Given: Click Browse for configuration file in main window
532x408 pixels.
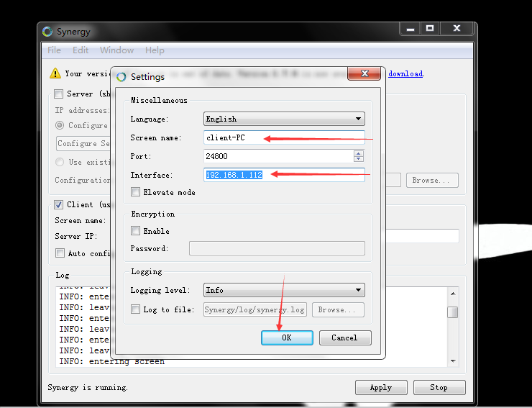Looking at the screenshot, I should click(432, 180).
